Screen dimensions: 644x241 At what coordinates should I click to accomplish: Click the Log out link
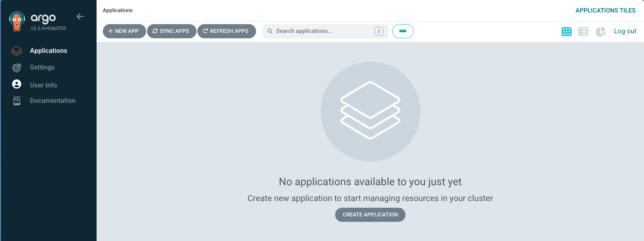(x=625, y=31)
